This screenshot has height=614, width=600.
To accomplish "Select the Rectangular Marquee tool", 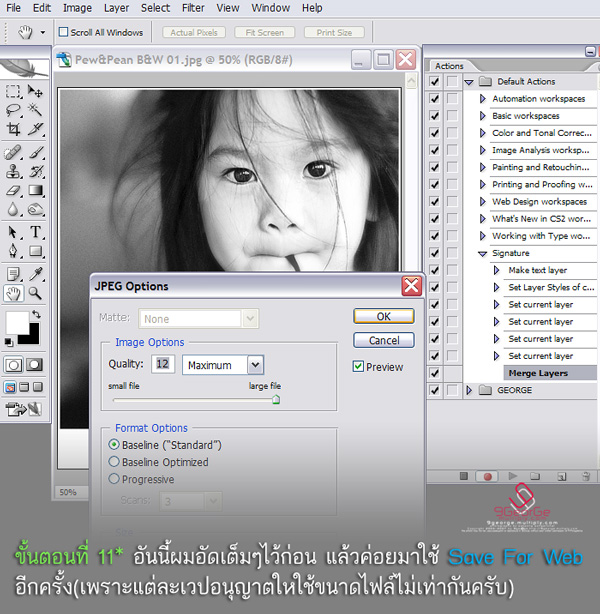I will 13,91.
